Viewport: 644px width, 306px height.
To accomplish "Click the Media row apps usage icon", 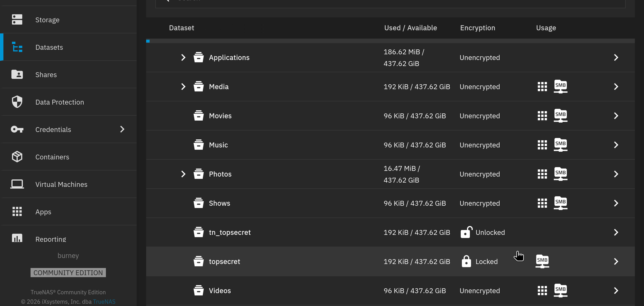I will [542, 87].
